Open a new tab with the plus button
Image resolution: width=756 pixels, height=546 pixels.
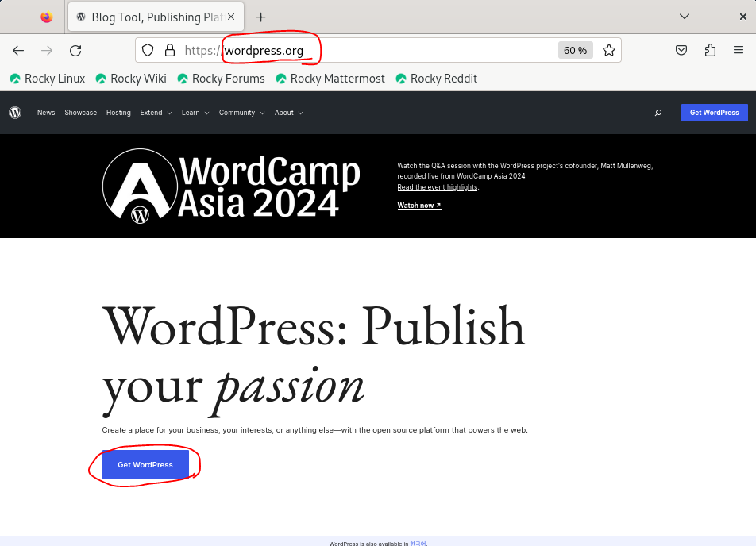click(260, 17)
